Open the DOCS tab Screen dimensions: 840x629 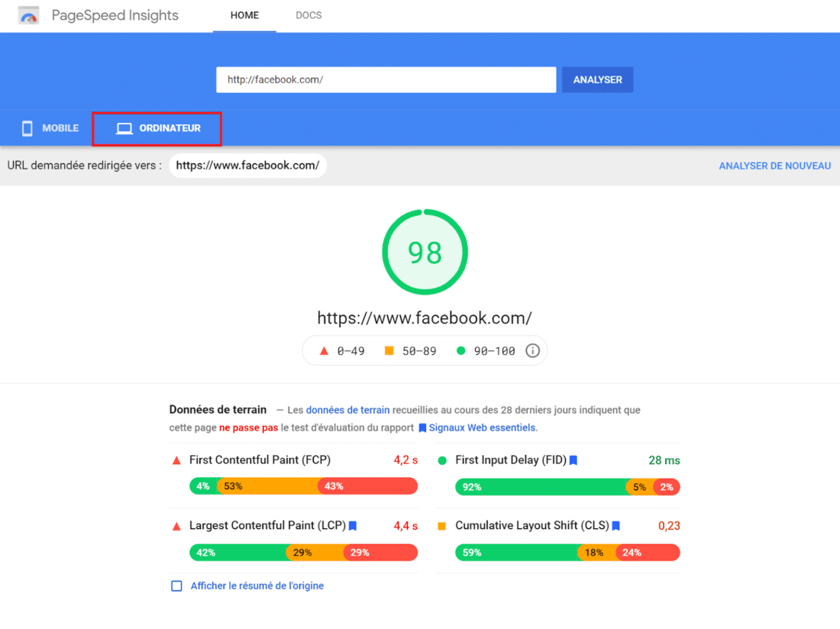[x=309, y=15]
